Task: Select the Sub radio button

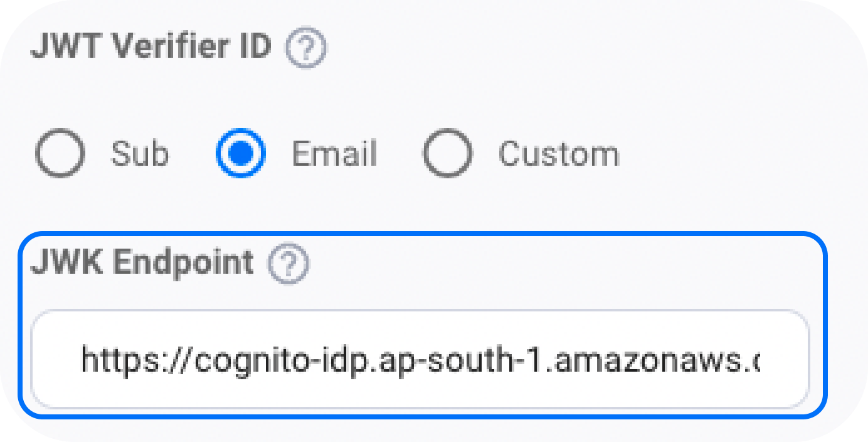Action: point(60,154)
